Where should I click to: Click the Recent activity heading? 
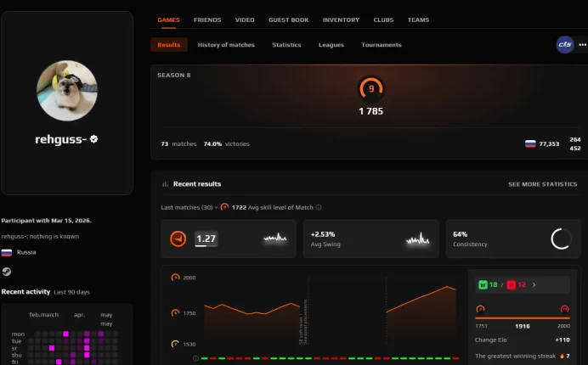[x=25, y=291]
